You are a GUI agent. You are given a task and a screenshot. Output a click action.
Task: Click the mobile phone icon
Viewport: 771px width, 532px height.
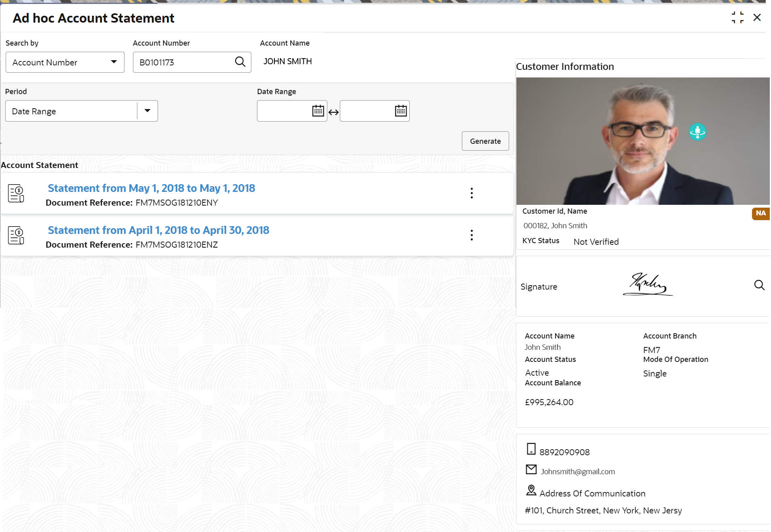click(531, 449)
